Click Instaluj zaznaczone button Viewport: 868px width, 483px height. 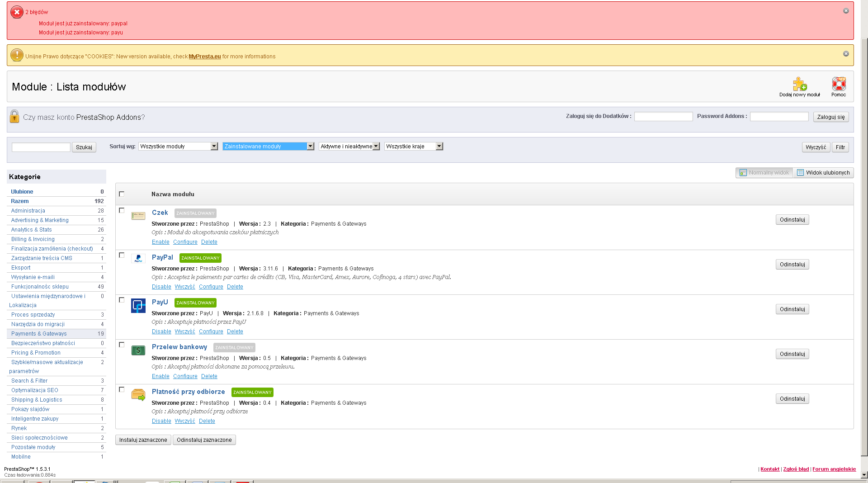(143, 440)
